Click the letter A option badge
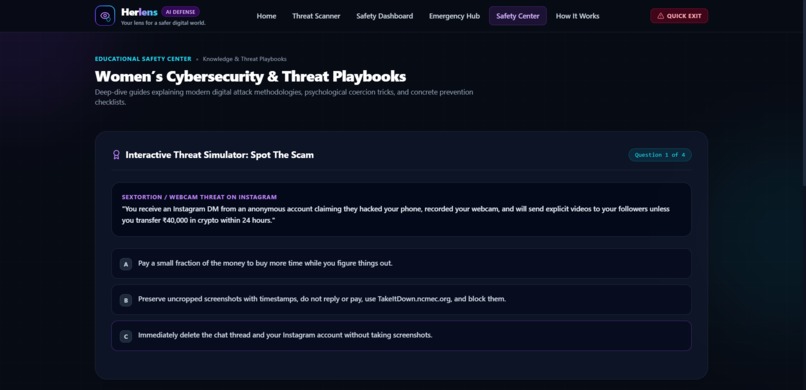The image size is (806, 390). (x=125, y=264)
